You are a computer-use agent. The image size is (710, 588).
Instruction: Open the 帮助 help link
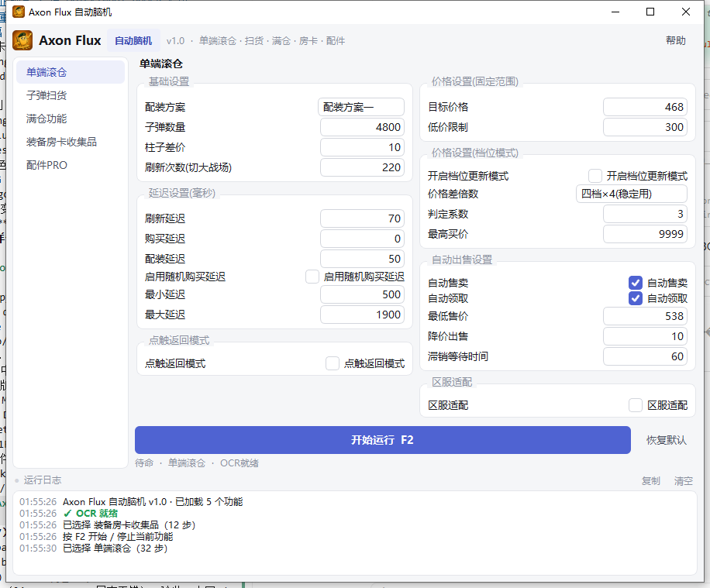click(676, 41)
